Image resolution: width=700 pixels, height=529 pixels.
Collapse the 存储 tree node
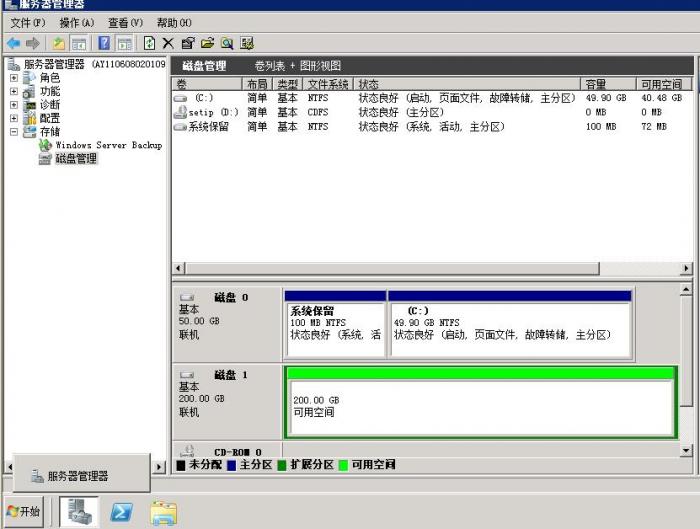[x=14, y=131]
